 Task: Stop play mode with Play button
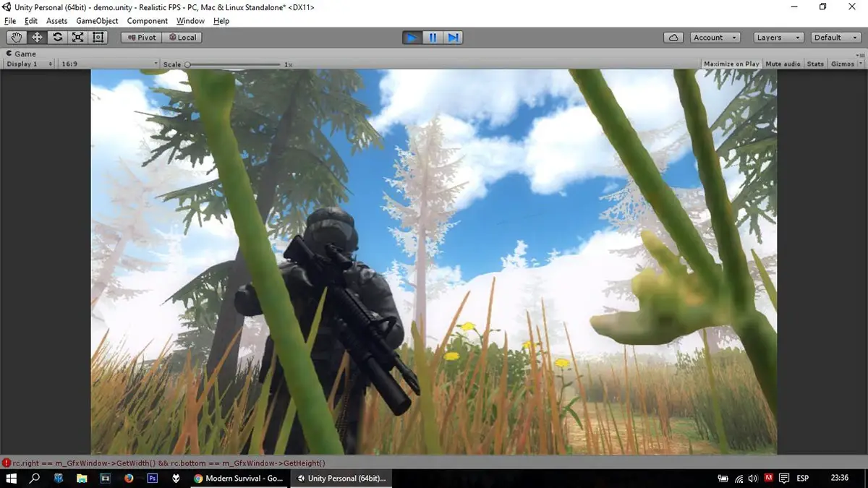412,38
